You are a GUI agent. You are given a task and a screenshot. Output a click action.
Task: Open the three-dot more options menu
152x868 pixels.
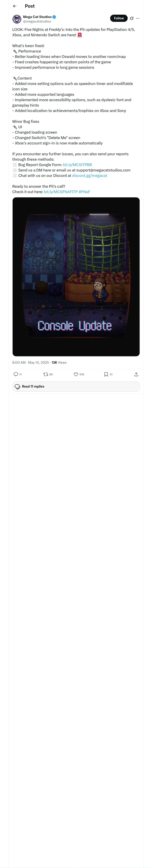tap(138, 18)
